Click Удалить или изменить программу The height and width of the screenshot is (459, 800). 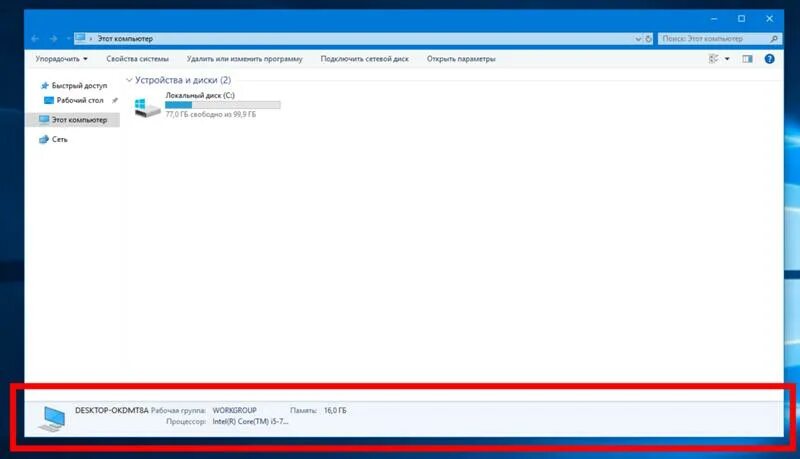244,59
